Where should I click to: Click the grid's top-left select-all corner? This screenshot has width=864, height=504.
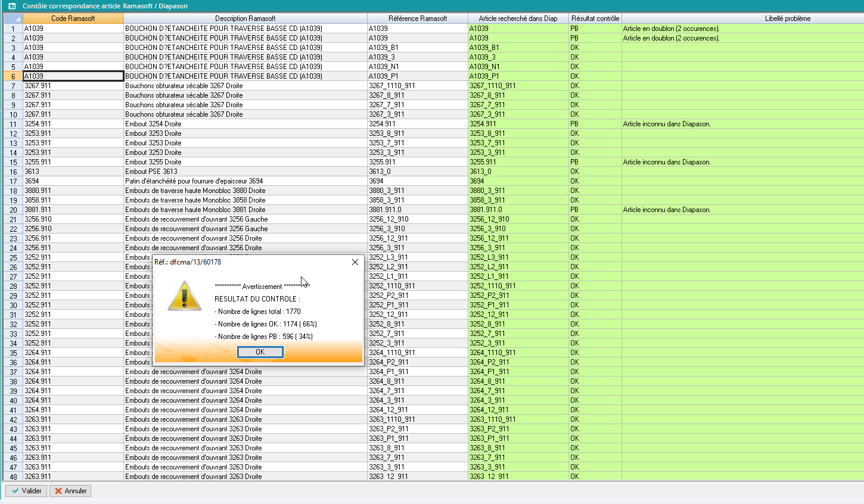11,18
